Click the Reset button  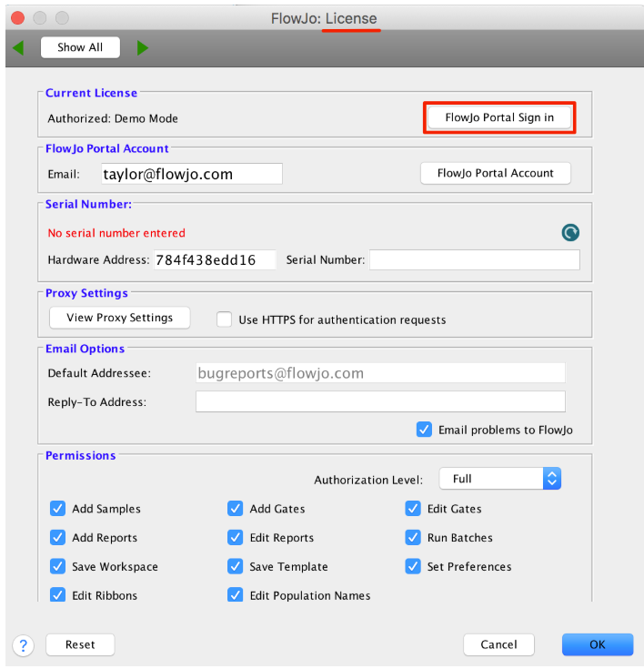coord(80,644)
